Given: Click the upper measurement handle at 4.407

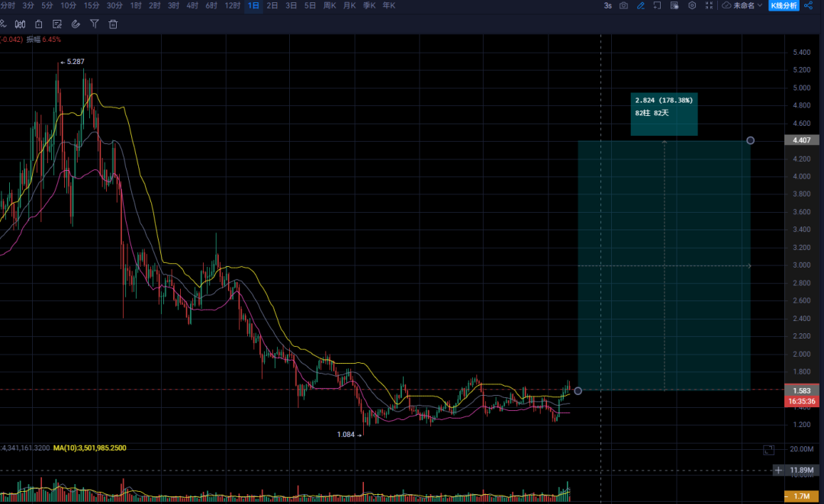Looking at the screenshot, I should 751,140.
